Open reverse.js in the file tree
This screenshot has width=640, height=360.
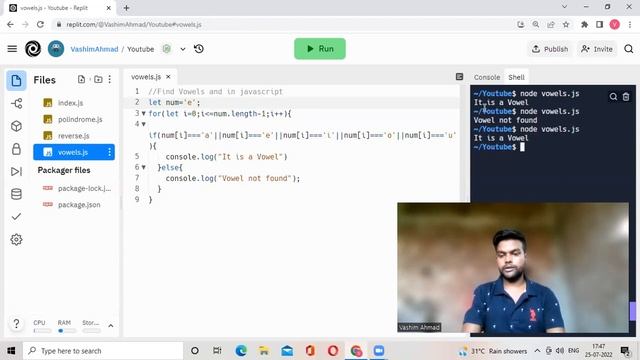pos(74,136)
